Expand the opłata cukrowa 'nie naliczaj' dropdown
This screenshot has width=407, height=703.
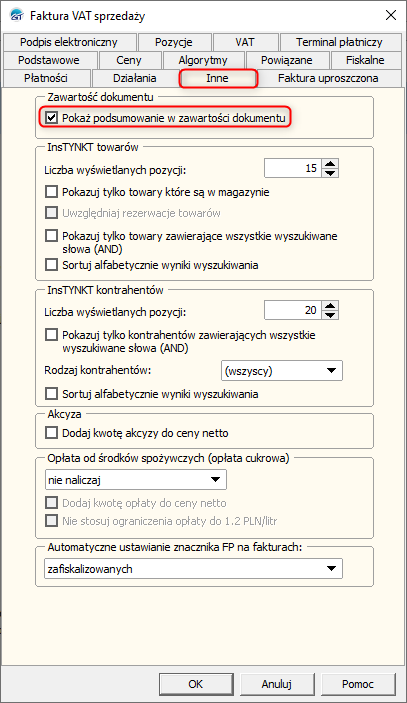pos(136,480)
